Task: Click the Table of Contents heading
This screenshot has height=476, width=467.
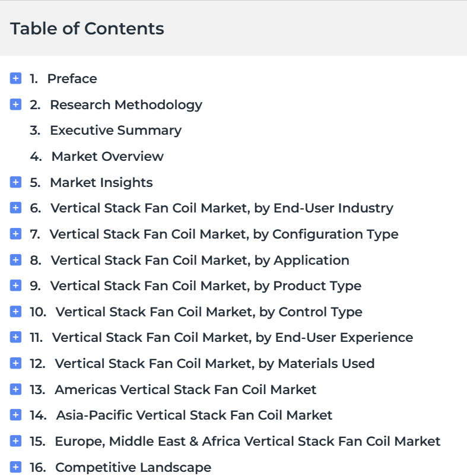Action: [87, 28]
